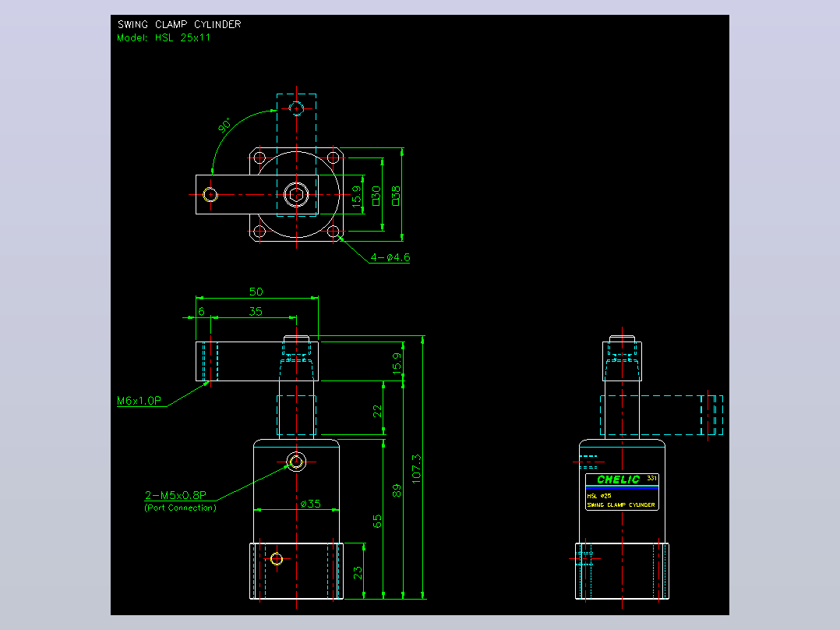The width and height of the screenshot is (840, 630).
Task: Click the yellow base hole in front view
Action: pyautogui.click(x=277, y=559)
